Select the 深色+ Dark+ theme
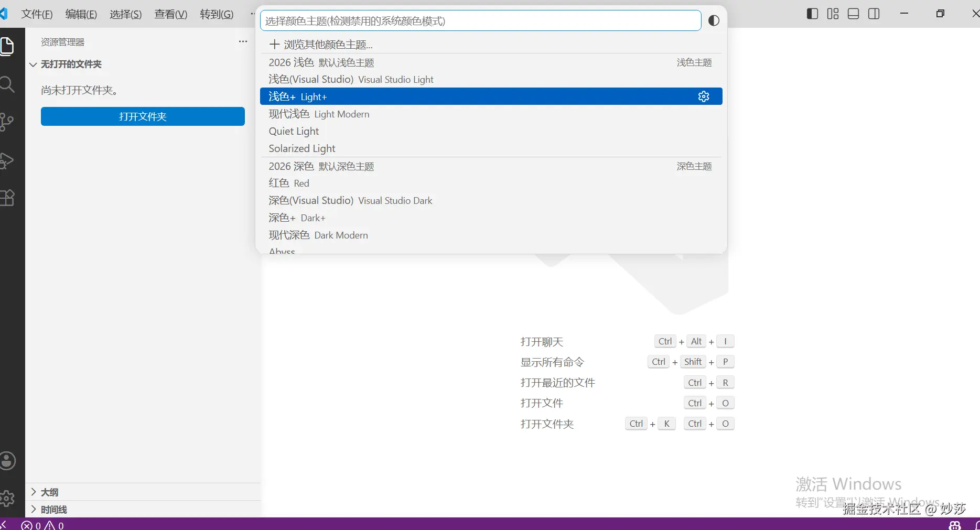Image resolution: width=980 pixels, height=530 pixels. (x=491, y=218)
